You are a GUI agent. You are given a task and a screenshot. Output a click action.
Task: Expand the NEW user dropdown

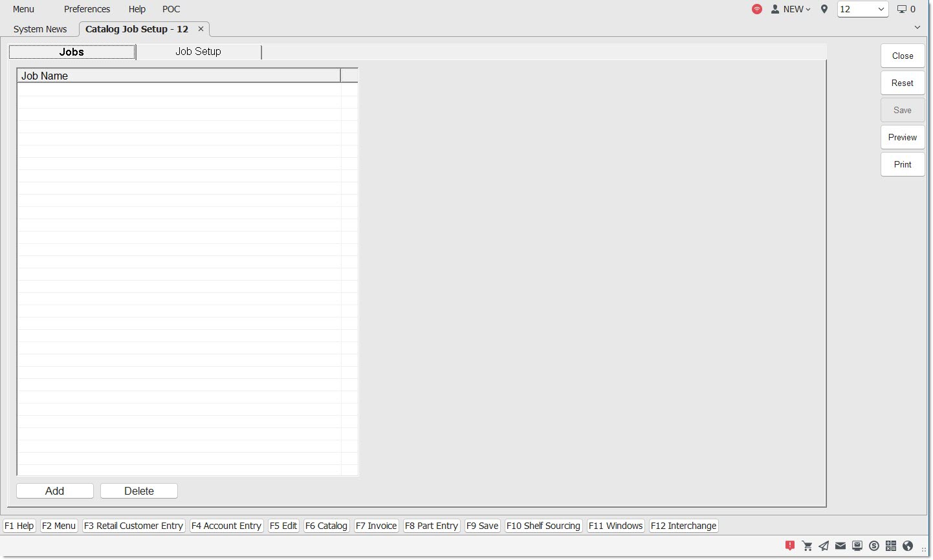(791, 9)
